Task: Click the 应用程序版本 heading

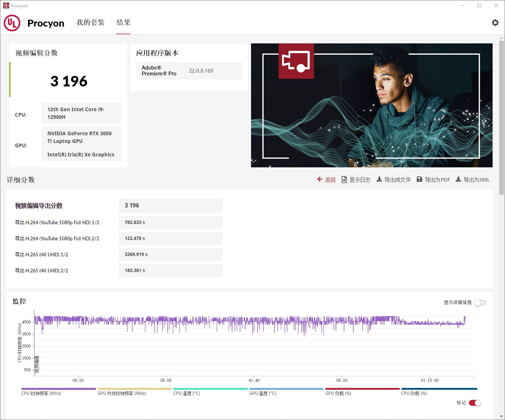Action: point(157,53)
